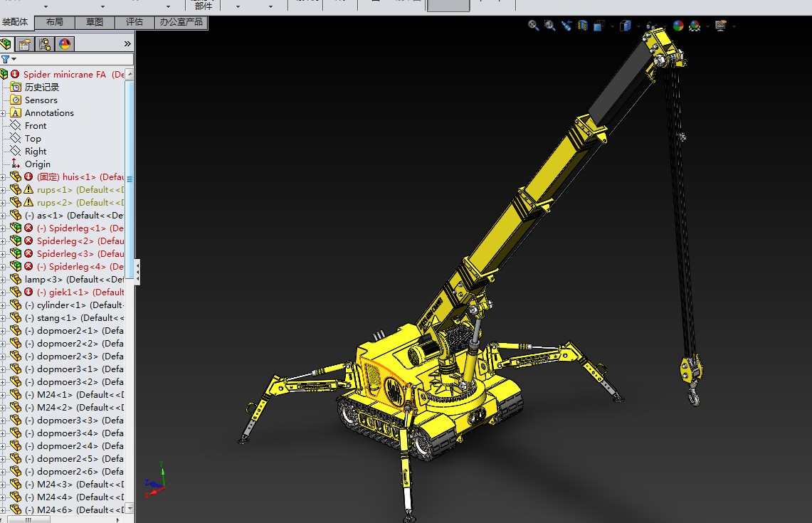Click the Previous View icon
Viewport: 812px width, 523px height.
point(566,26)
